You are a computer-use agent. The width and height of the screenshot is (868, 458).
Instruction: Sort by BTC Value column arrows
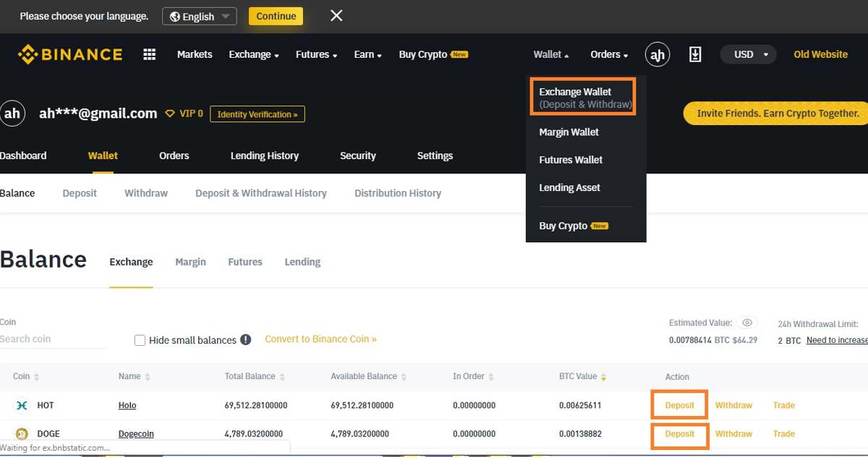(604, 377)
